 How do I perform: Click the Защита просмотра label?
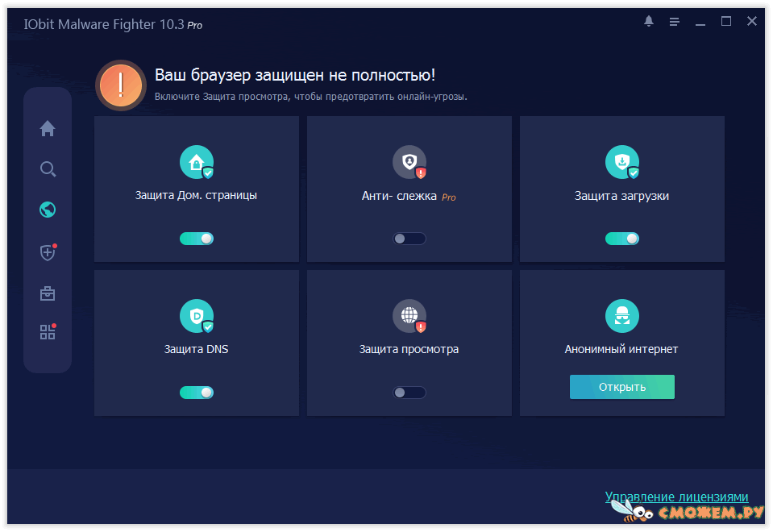(409, 349)
